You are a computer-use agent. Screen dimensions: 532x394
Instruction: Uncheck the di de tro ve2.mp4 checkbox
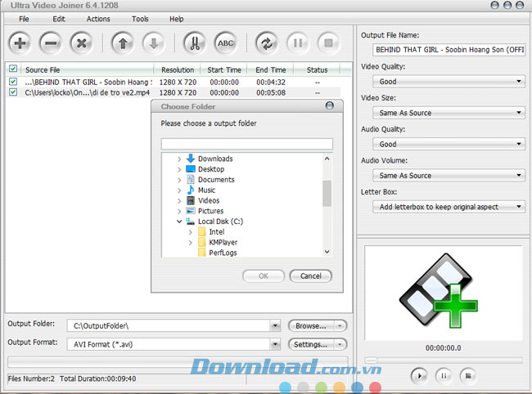(x=13, y=92)
